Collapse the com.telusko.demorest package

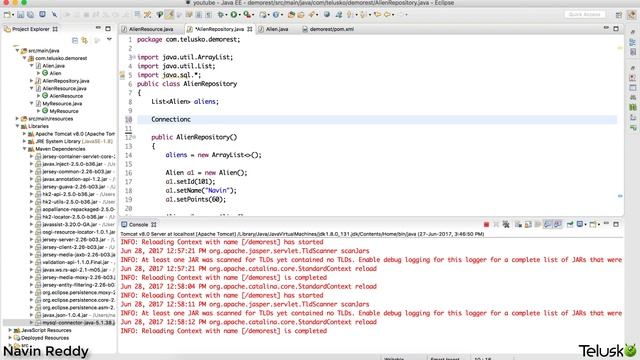point(24,58)
